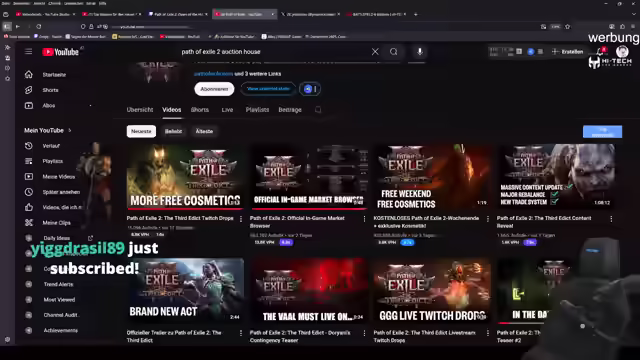Open the 'Free Weekend Free Cosmetics' thumbnail

pyautogui.click(x=432, y=177)
